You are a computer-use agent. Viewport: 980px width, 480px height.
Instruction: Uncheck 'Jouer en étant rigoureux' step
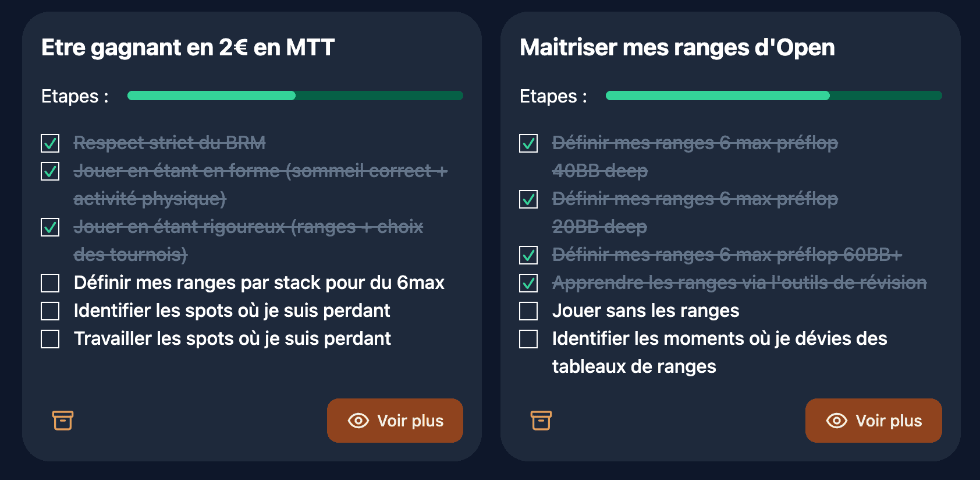pos(49,227)
